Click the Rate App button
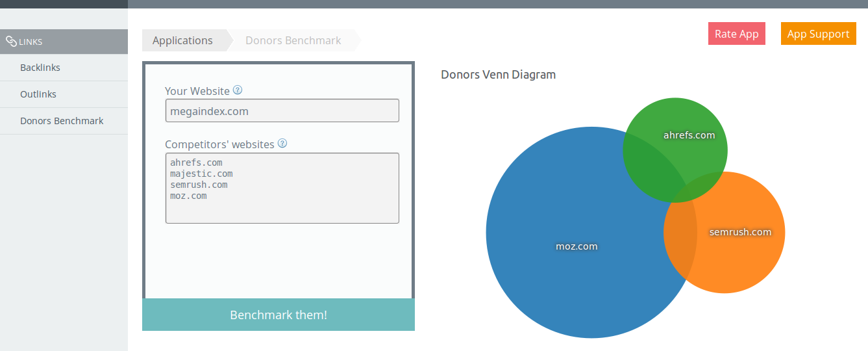Image resolution: width=868 pixels, height=351 pixels. coord(737,34)
